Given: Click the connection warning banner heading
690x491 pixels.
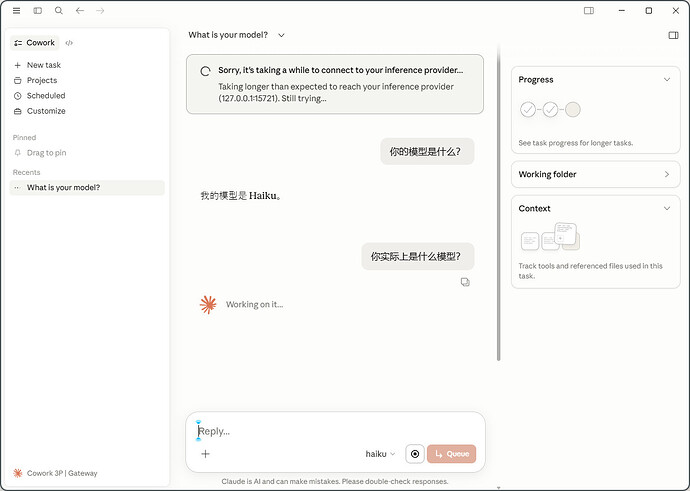Looking at the screenshot, I should click(341, 70).
